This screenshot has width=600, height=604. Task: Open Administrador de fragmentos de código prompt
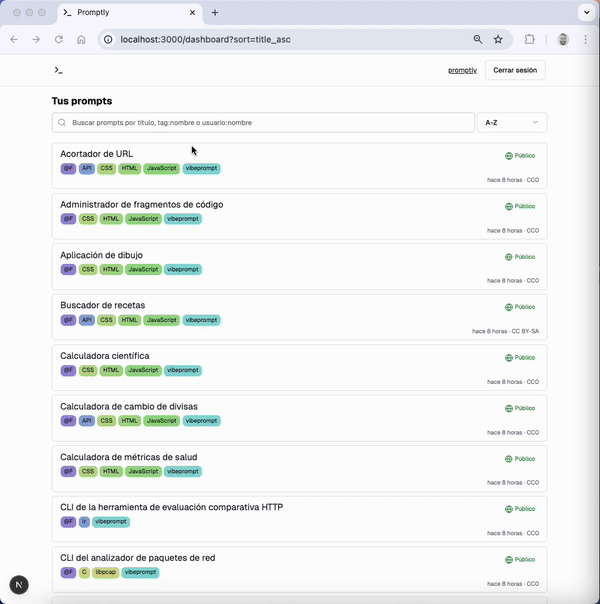(141, 205)
